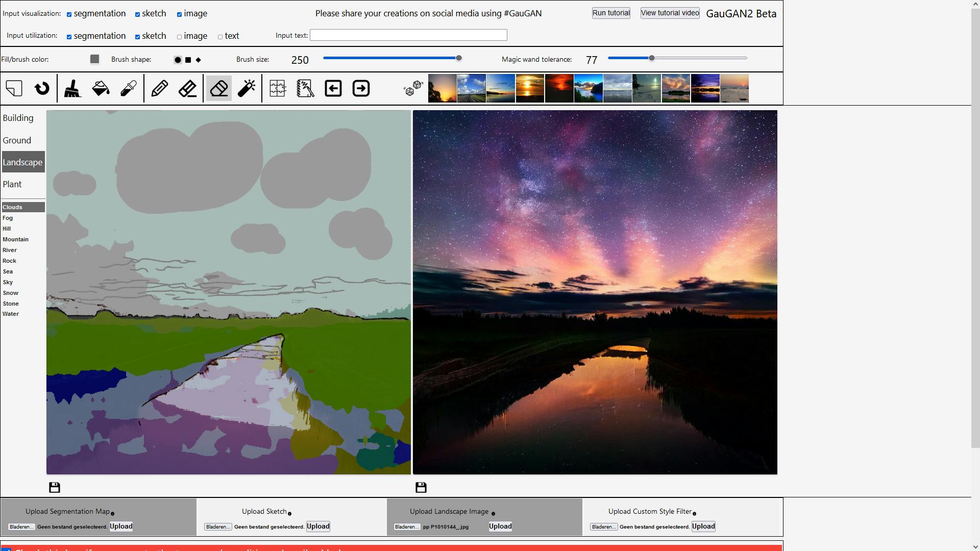980x551 pixels.
Task: Click the reset/undo circular arrow icon
Action: (x=42, y=88)
